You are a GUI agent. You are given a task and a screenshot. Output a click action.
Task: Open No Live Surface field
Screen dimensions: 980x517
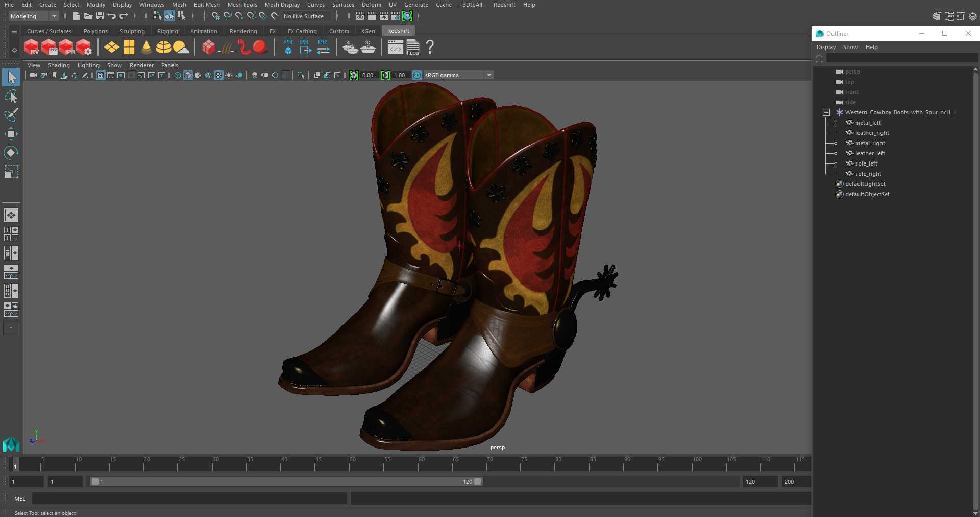(306, 16)
